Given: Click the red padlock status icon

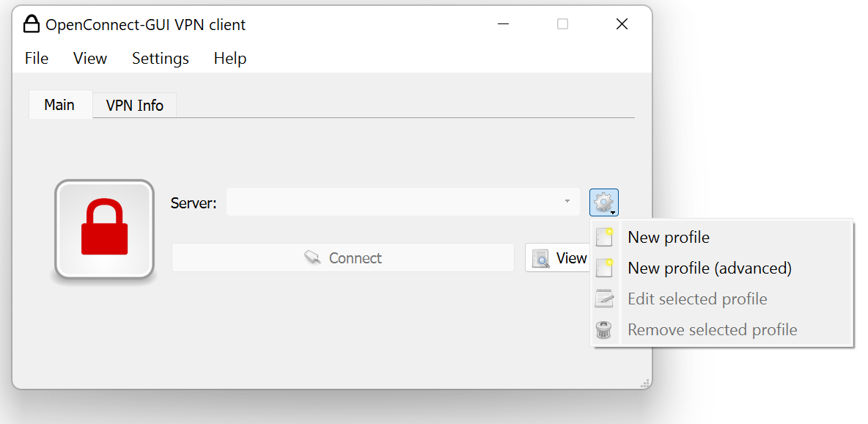Looking at the screenshot, I should 104,230.
